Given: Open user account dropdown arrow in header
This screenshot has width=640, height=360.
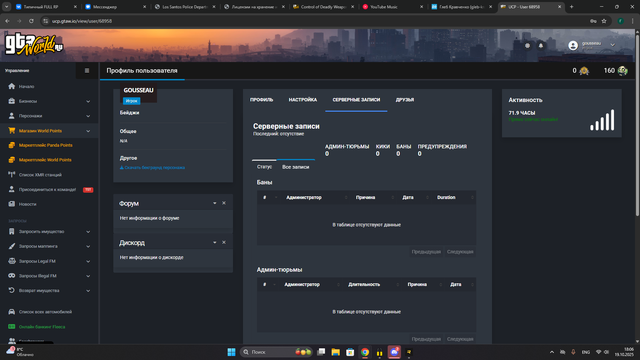Looking at the screenshot, I should 612,45.
